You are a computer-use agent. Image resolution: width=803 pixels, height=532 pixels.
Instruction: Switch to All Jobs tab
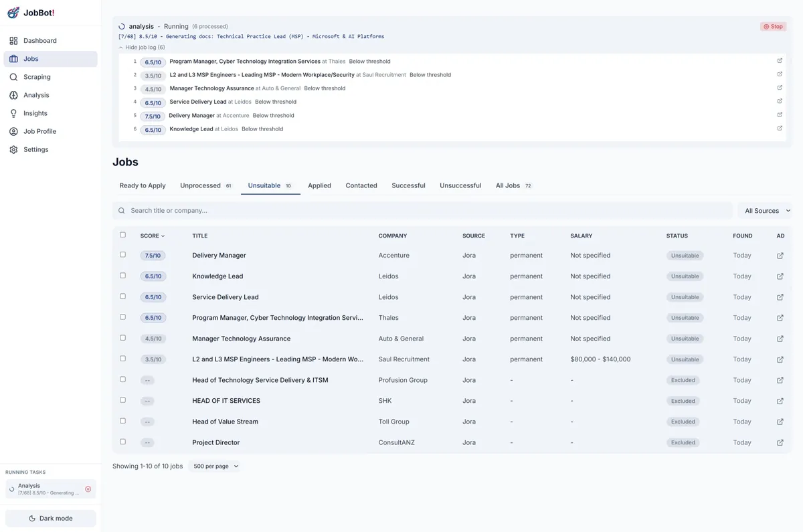pyautogui.click(x=514, y=185)
